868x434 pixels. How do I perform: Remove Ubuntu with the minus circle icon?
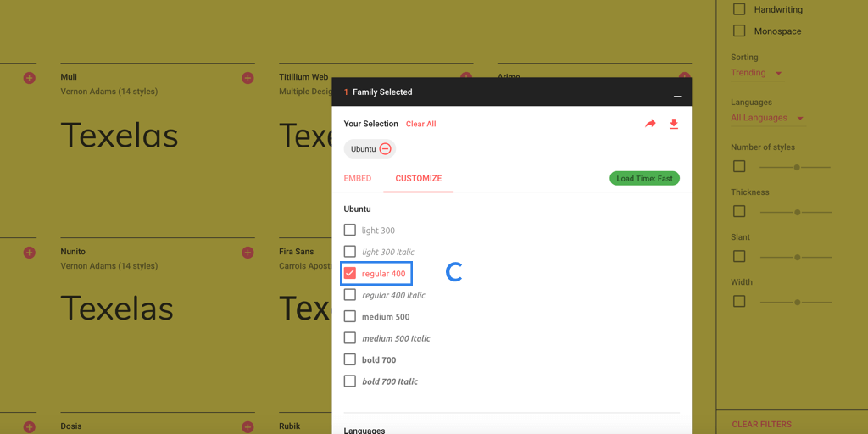pyautogui.click(x=385, y=149)
